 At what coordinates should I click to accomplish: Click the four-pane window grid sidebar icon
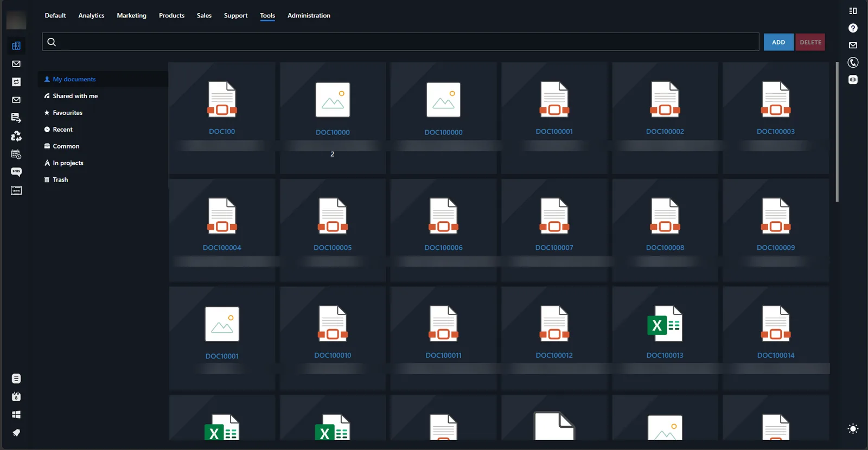tap(16, 415)
